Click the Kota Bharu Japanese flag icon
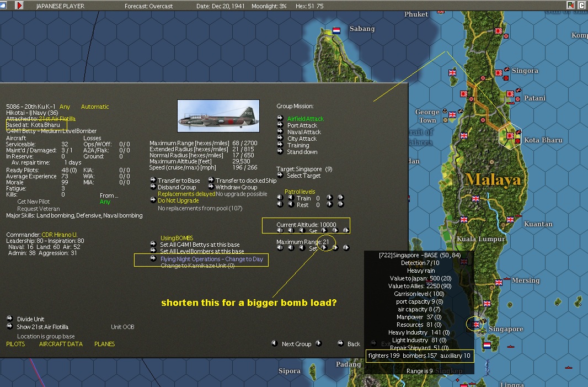This screenshot has height=387, width=588. 510,135
